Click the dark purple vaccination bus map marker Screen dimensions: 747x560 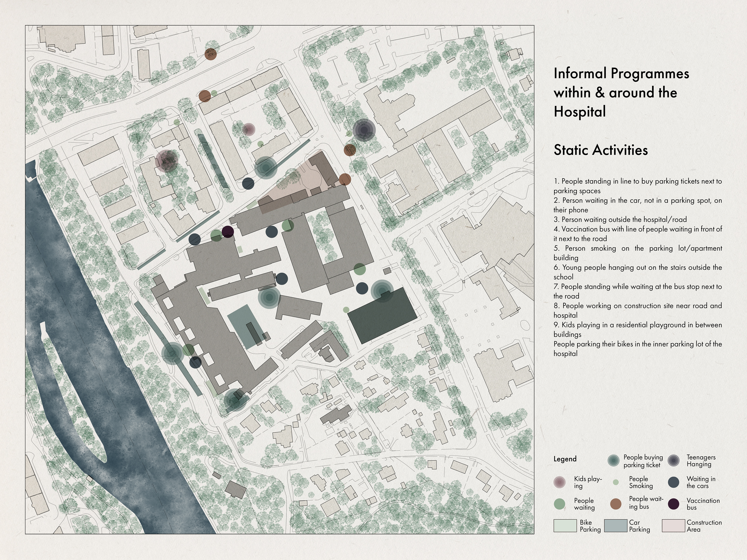(x=228, y=232)
